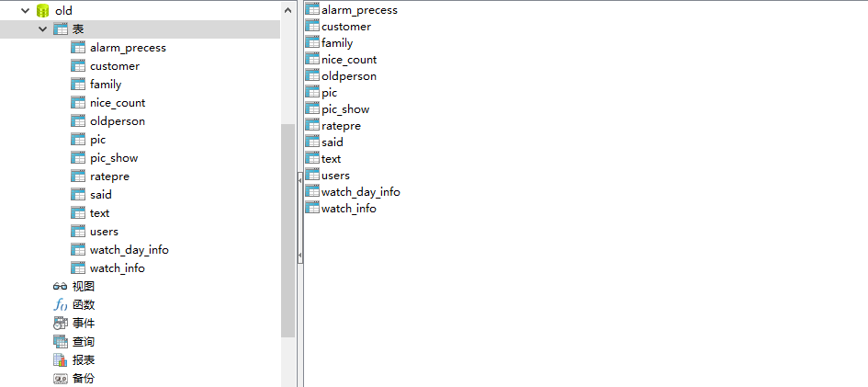
Task: Select the 查询 queries icon
Action: click(x=60, y=342)
